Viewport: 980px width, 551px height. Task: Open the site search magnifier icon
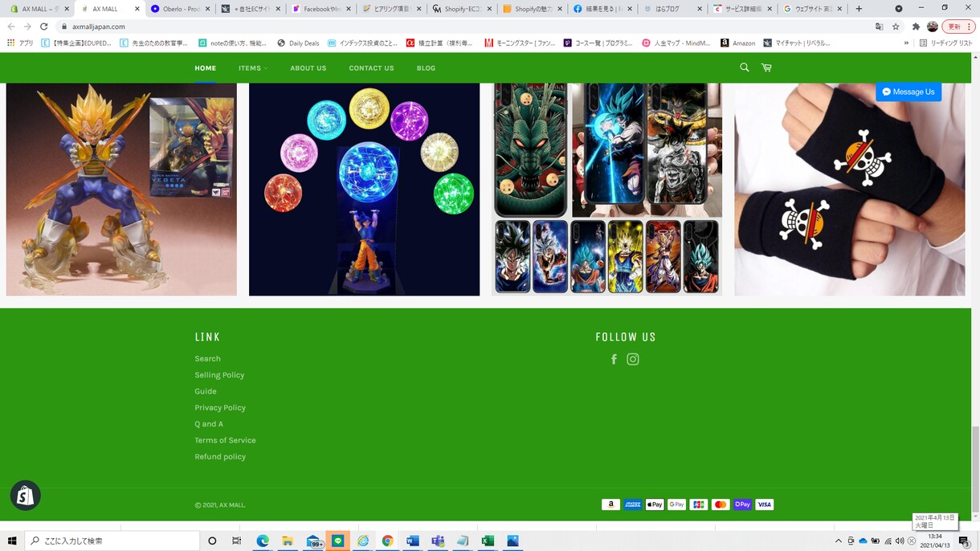[x=744, y=67]
